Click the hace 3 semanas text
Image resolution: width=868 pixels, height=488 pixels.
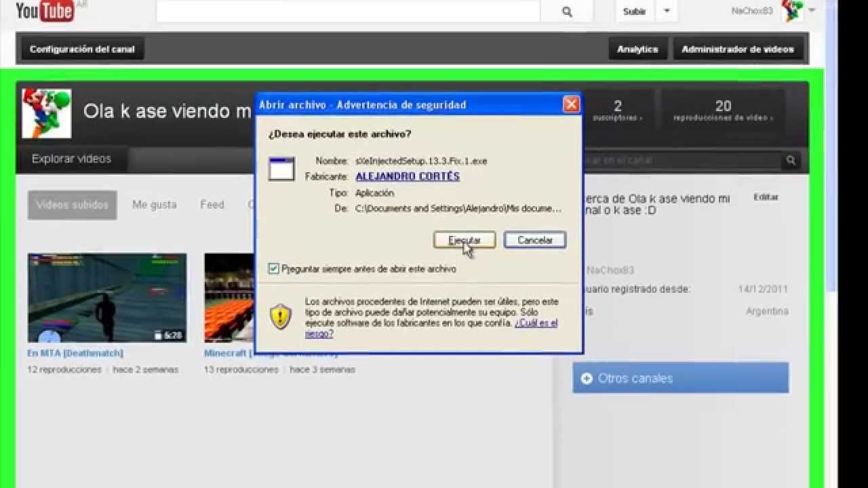[323, 369]
